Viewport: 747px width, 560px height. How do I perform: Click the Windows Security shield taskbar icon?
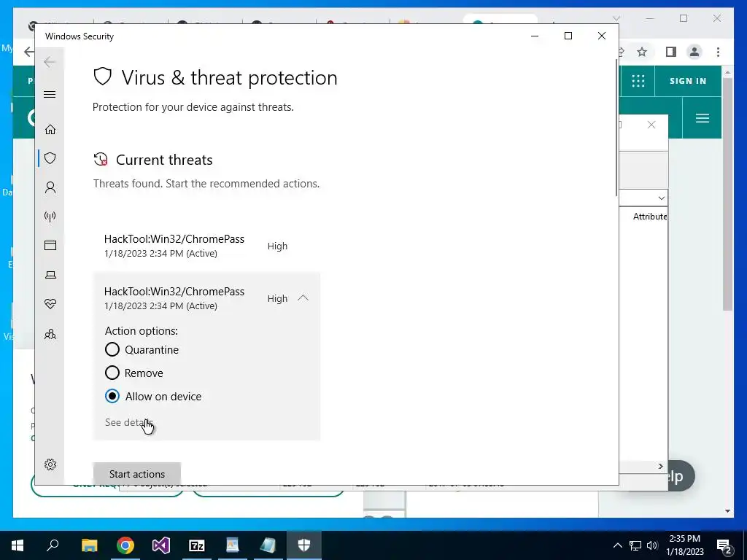click(304, 545)
